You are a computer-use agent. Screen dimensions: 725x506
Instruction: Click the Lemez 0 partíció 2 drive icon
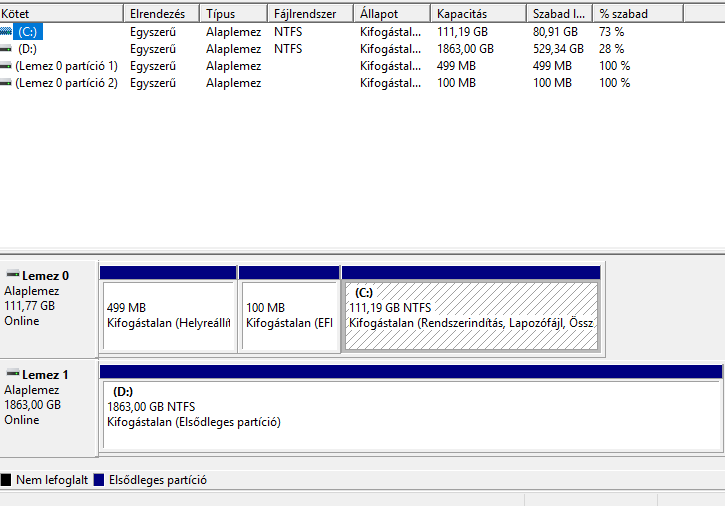[x=6, y=83]
